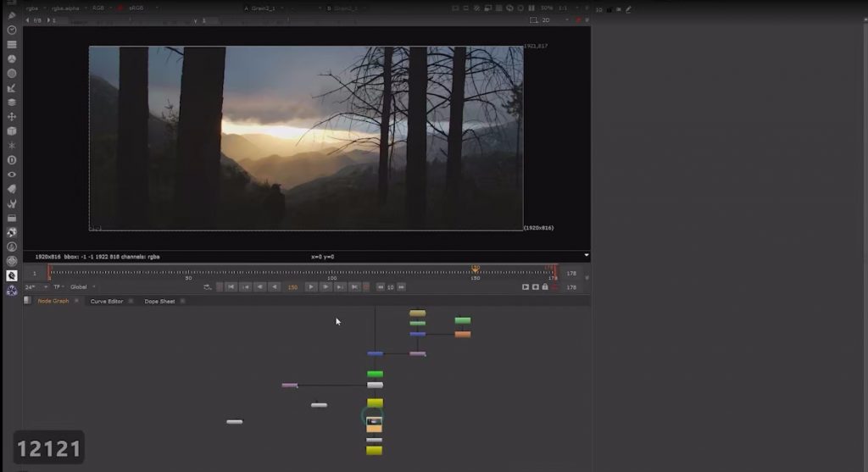Image resolution: width=868 pixels, height=472 pixels.
Task: Open the highlighted white plugin icon in toolbar
Action: [12, 275]
